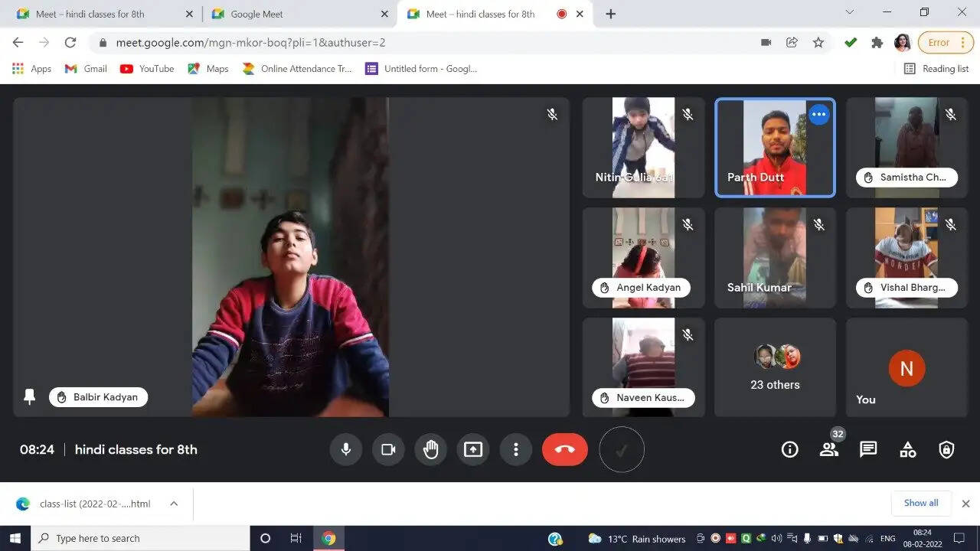Viewport: 980px width, 551px height.
Task: Click Show all downloads
Action: click(x=921, y=503)
